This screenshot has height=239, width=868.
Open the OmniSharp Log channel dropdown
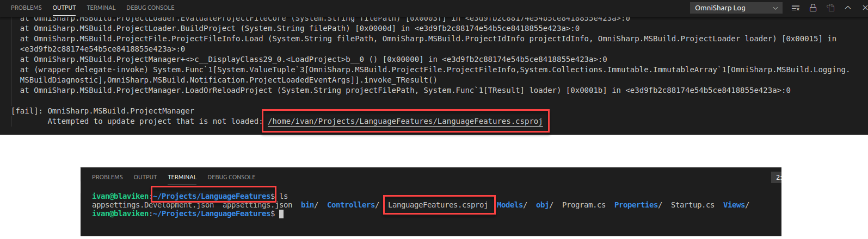pyautogui.click(x=736, y=8)
